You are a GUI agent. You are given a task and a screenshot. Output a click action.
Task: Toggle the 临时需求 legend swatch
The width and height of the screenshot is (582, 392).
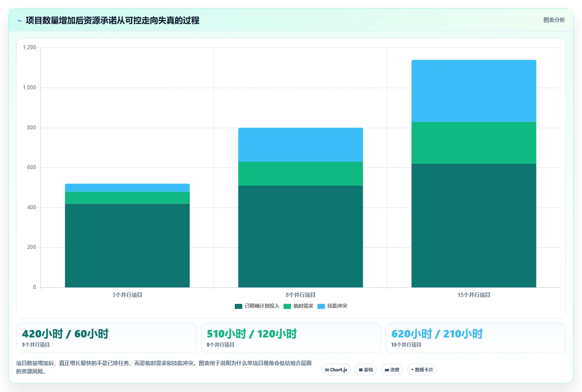click(287, 306)
